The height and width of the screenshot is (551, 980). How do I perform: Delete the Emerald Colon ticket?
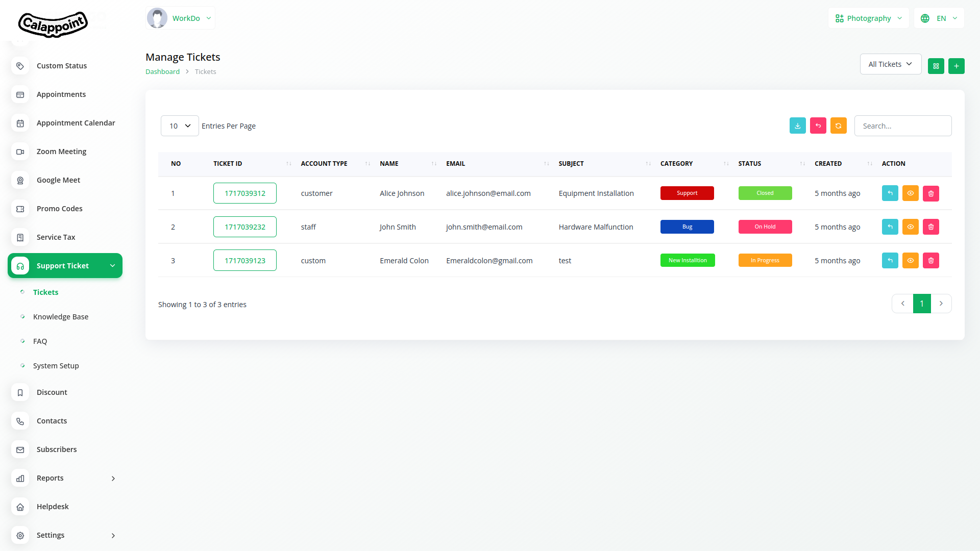(x=930, y=260)
